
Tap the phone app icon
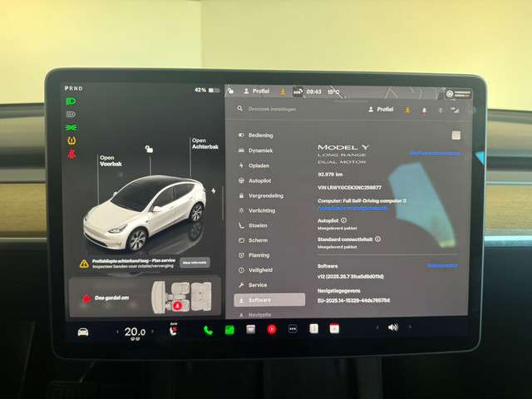point(208,329)
